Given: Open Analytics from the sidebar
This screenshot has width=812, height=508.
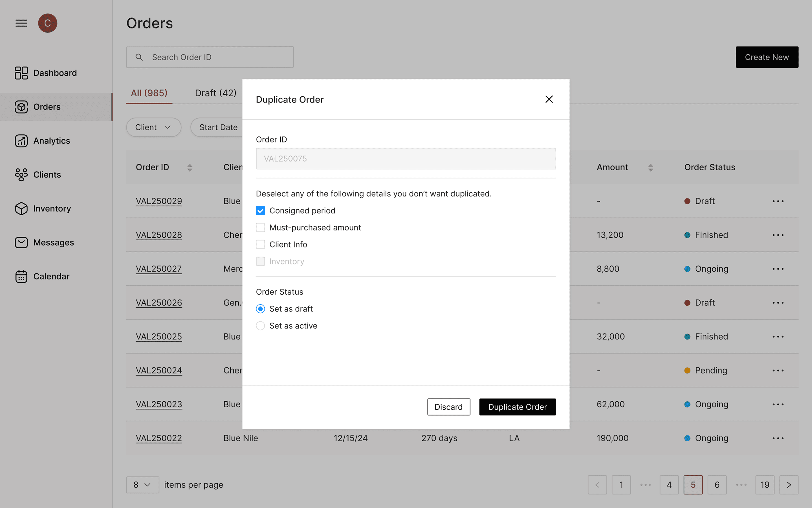Looking at the screenshot, I should coord(21,141).
